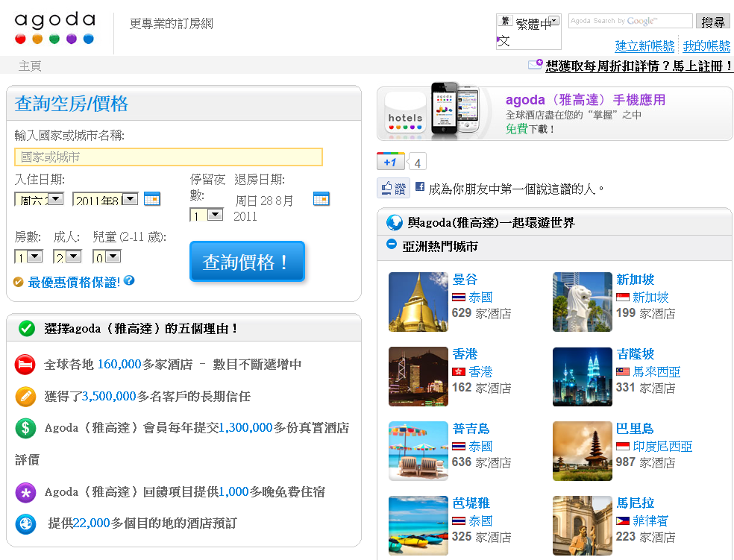The width and height of the screenshot is (734, 560).
Task: Click the Bangkok temple thumbnail
Action: 418,302
